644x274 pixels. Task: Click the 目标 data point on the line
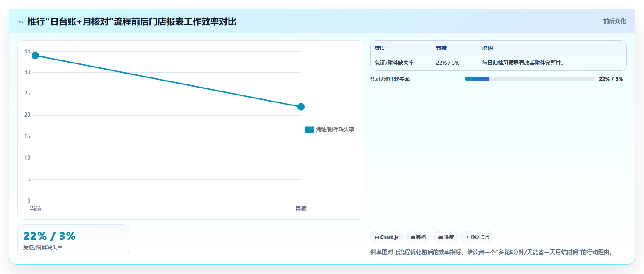(x=301, y=107)
